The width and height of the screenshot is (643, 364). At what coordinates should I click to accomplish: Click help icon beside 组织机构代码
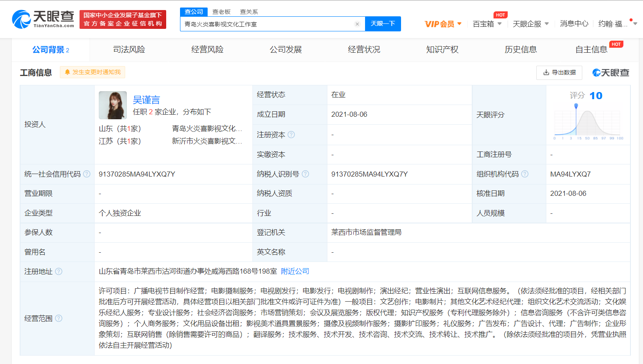[525, 174]
